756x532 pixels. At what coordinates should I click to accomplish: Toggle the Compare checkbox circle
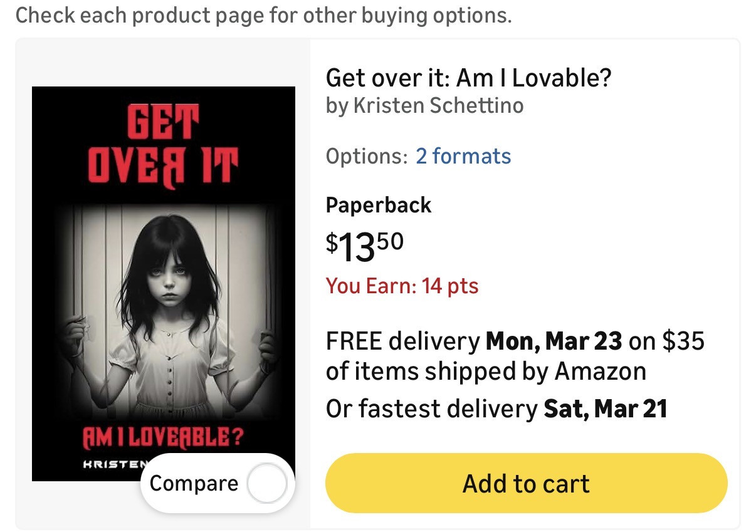click(268, 484)
